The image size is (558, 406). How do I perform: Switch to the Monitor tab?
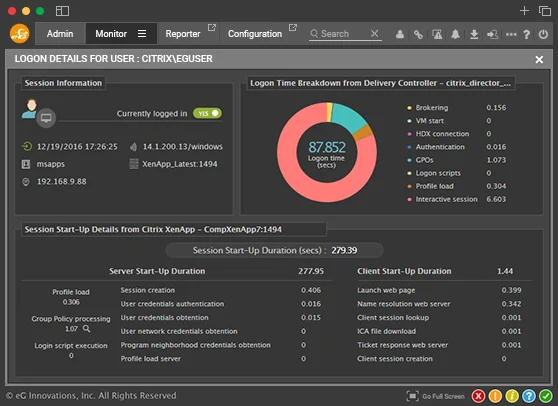click(x=111, y=34)
